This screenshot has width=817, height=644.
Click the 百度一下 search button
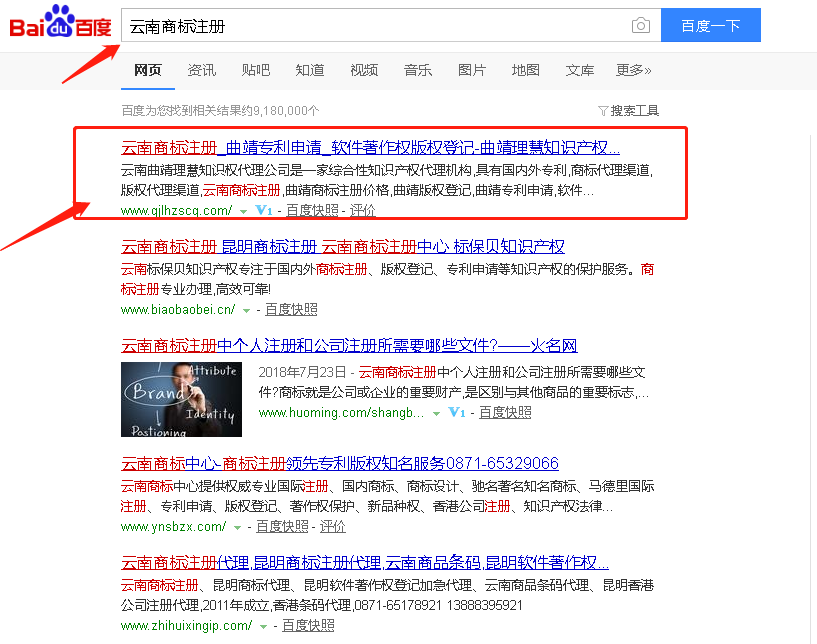pos(711,25)
